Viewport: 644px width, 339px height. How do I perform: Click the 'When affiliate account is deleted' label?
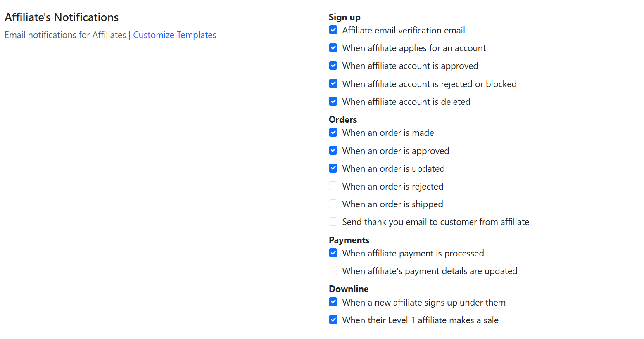coord(406,102)
